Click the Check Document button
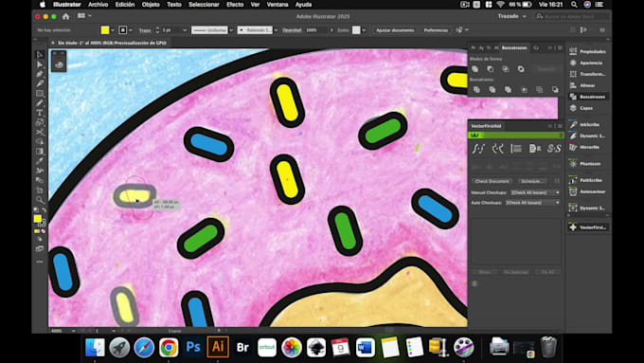 (x=492, y=181)
